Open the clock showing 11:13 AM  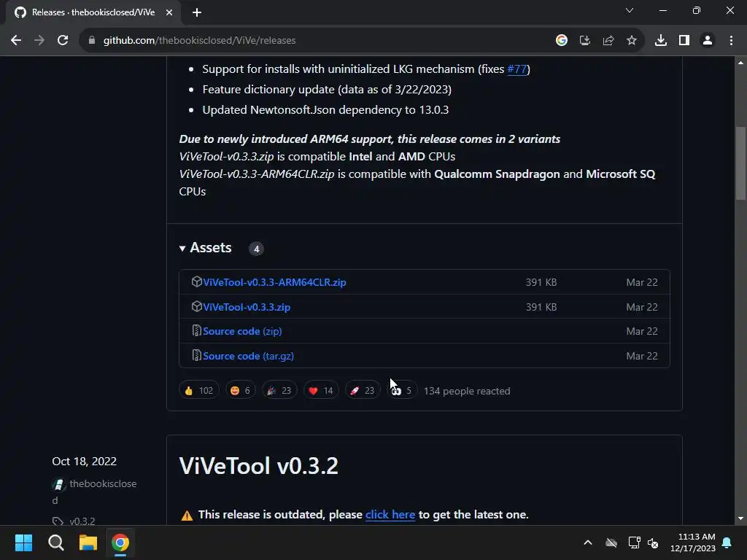tap(693, 542)
